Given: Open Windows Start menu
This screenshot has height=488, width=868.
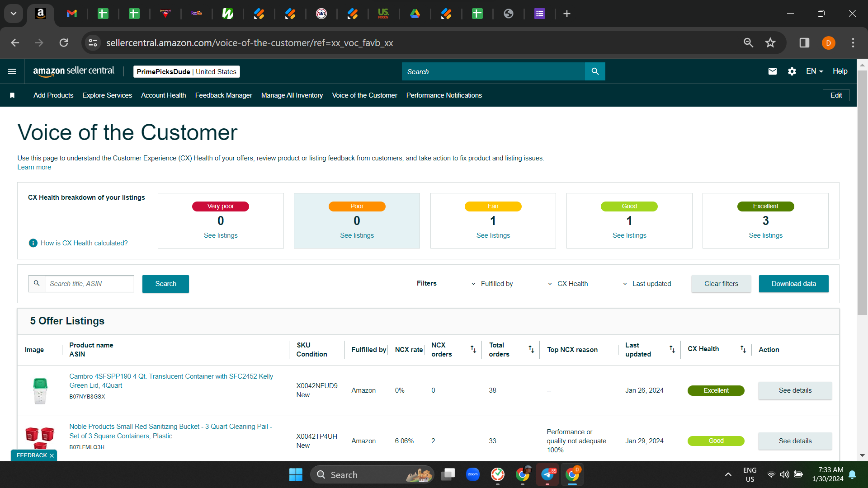Looking at the screenshot, I should (x=296, y=475).
